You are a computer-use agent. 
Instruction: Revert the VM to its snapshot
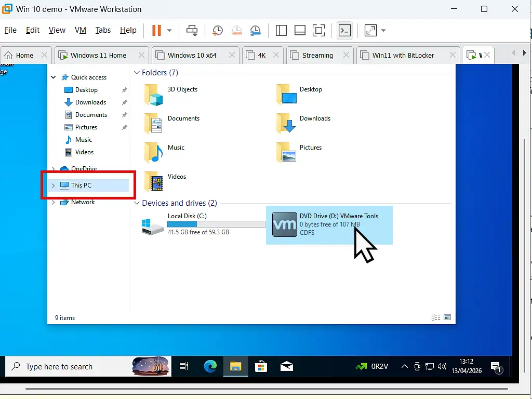pyautogui.click(x=236, y=30)
